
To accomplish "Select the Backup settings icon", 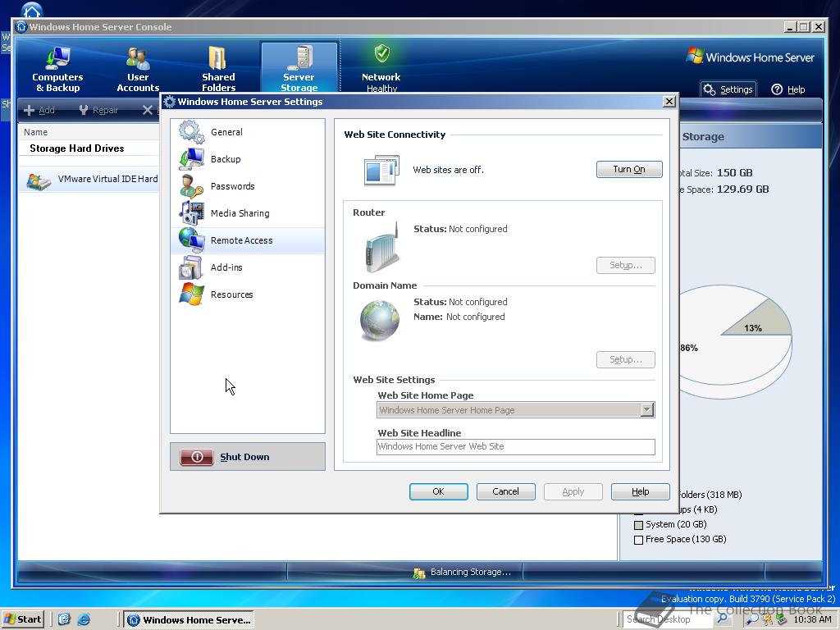I will (x=191, y=159).
